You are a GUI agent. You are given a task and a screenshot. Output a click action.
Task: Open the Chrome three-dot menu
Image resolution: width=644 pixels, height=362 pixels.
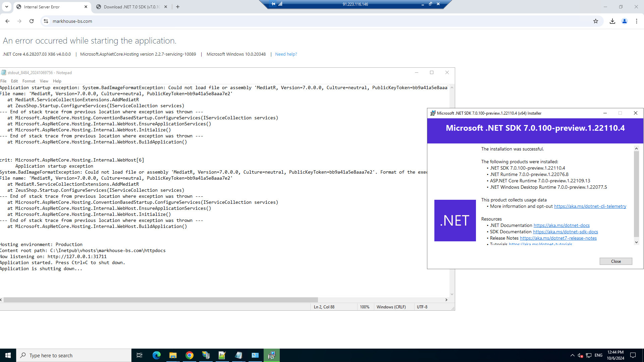(637, 21)
